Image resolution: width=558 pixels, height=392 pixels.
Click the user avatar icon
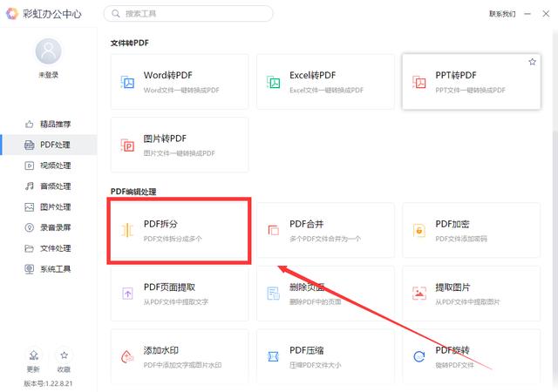pyautogui.click(x=49, y=51)
